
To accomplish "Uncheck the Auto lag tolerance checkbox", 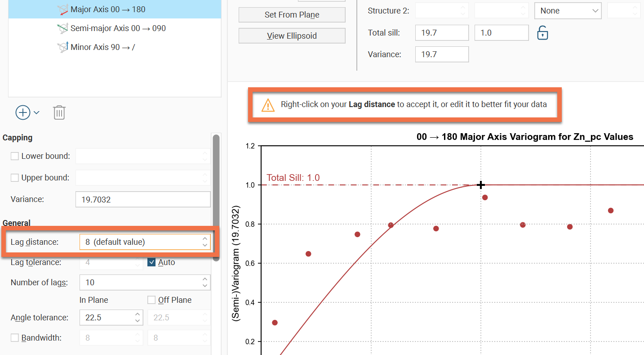I will (151, 262).
